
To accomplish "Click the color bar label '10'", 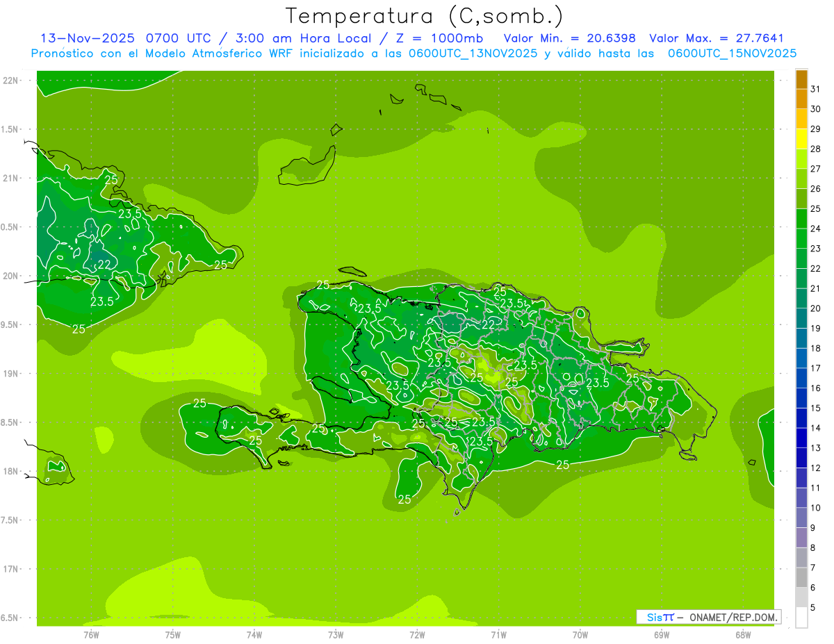I will click(x=816, y=508).
